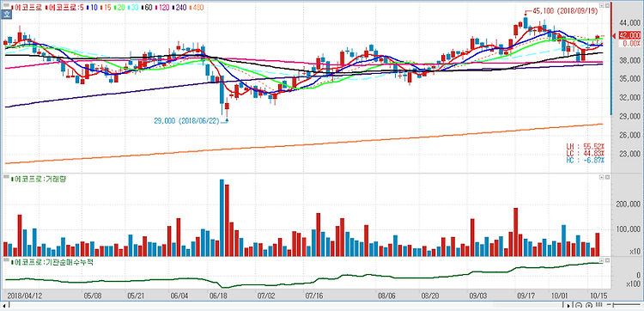Click the 100,000 volume axis label
The height and width of the screenshot is (311, 644).
pos(629,229)
